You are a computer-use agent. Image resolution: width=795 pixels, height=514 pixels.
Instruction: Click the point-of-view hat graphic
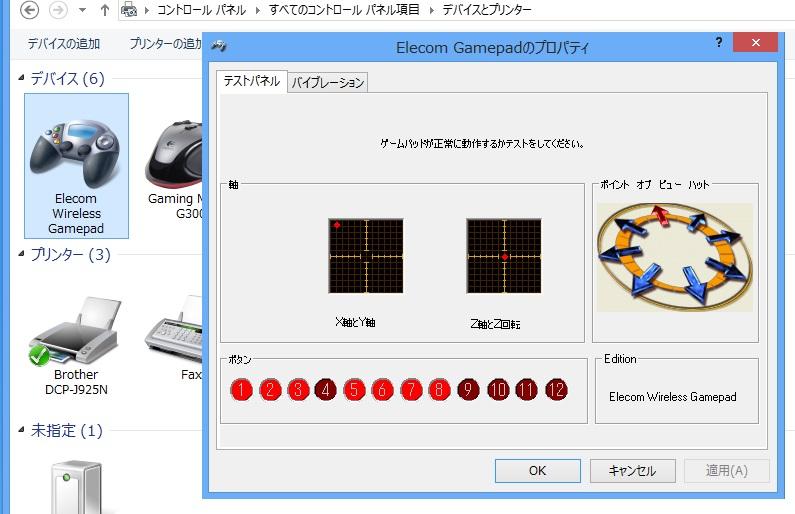(674, 257)
